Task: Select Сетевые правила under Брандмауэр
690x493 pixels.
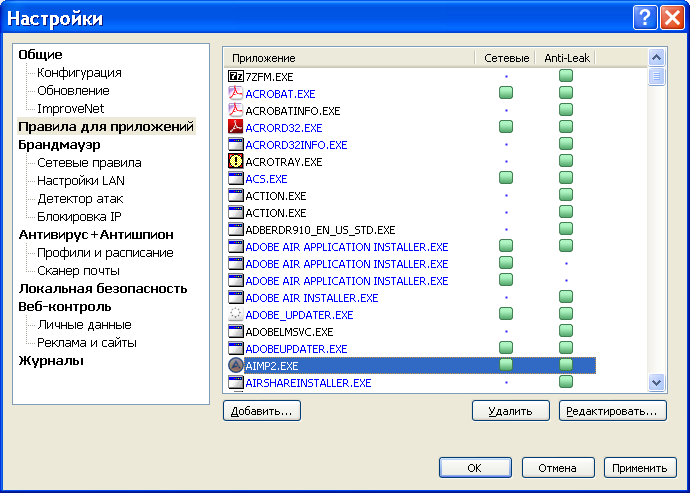Action: [x=89, y=163]
